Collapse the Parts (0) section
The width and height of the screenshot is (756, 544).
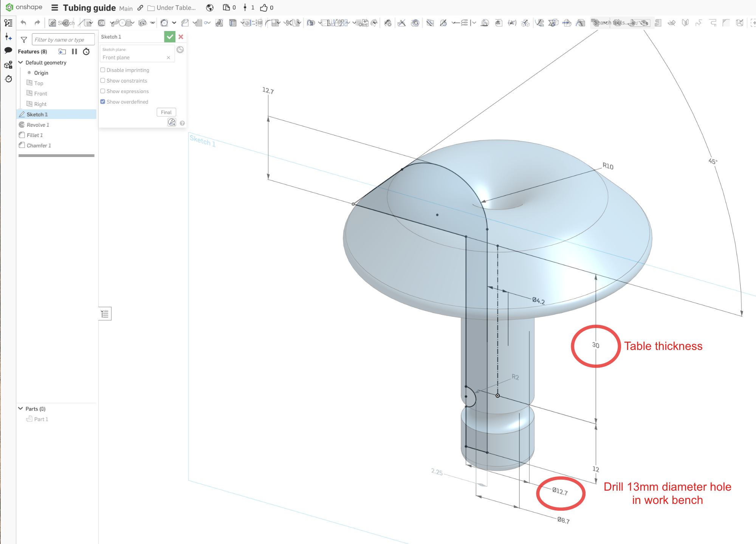pyautogui.click(x=20, y=409)
